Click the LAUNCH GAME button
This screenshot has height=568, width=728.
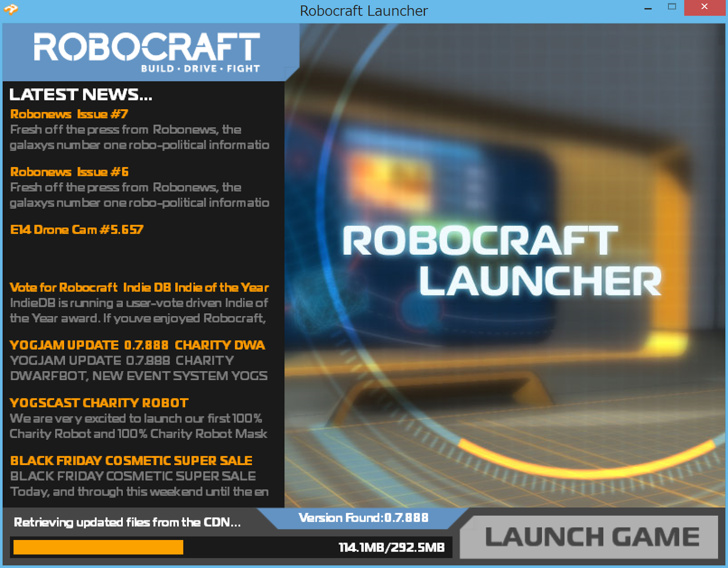[x=590, y=537]
